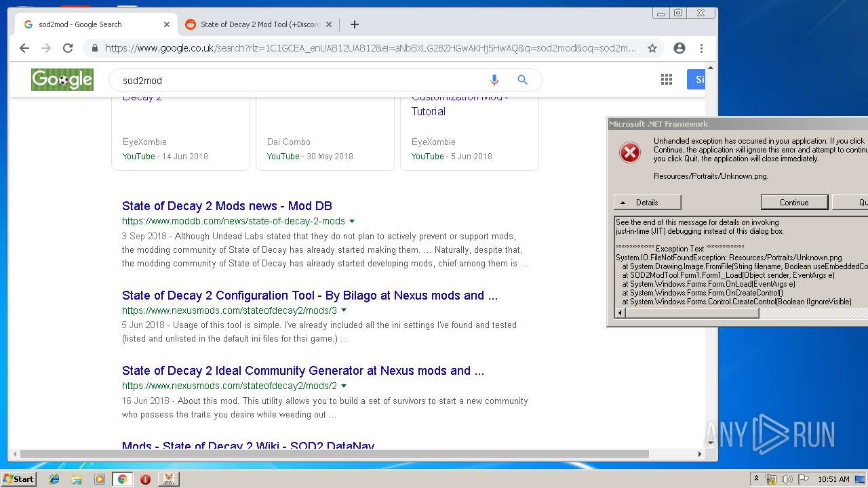868x488 pixels.
Task: Open the Customization Mod - Tutorial video card
Action: (469, 133)
